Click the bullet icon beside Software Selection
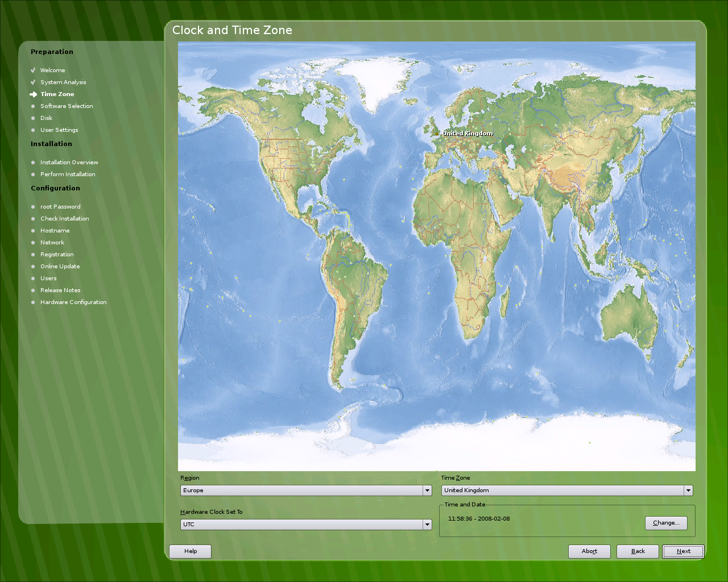 click(33, 106)
